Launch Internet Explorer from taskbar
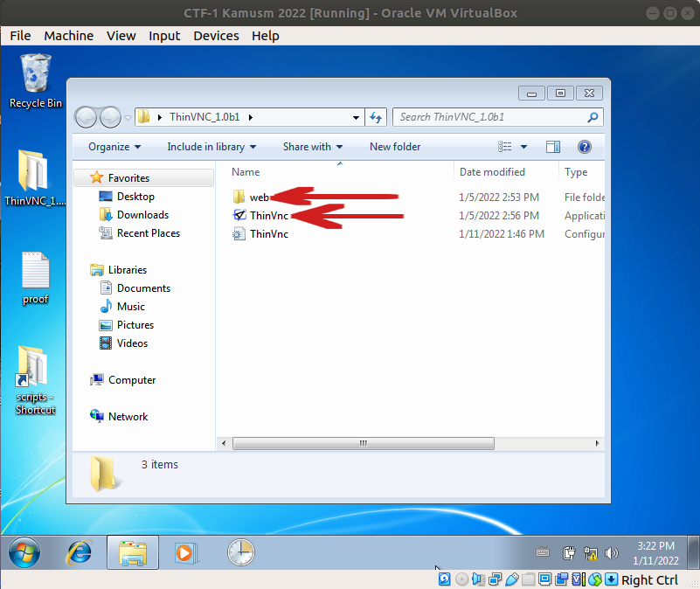700x589 pixels. pos(79,552)
